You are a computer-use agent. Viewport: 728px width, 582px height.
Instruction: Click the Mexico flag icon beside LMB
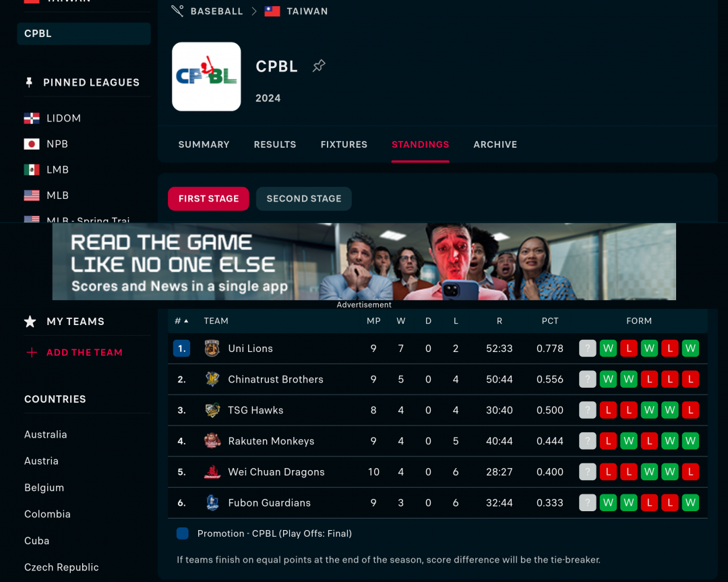click(32, 169)
